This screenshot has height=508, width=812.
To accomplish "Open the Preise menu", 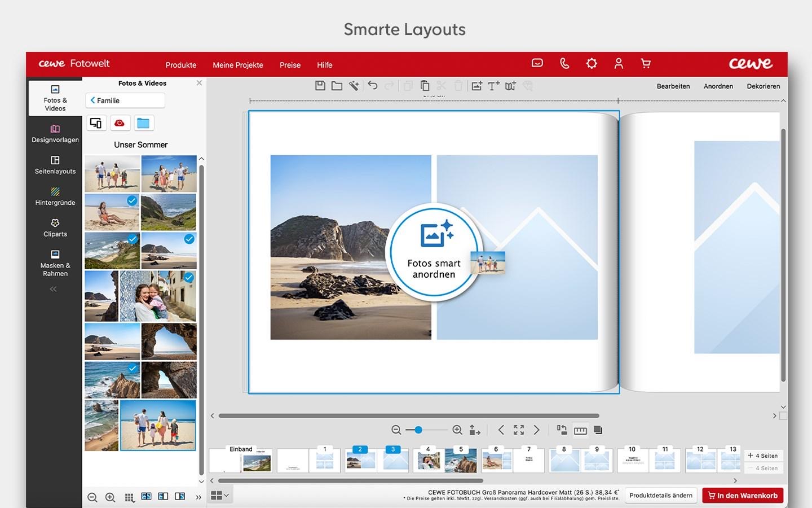I will 290,65.
